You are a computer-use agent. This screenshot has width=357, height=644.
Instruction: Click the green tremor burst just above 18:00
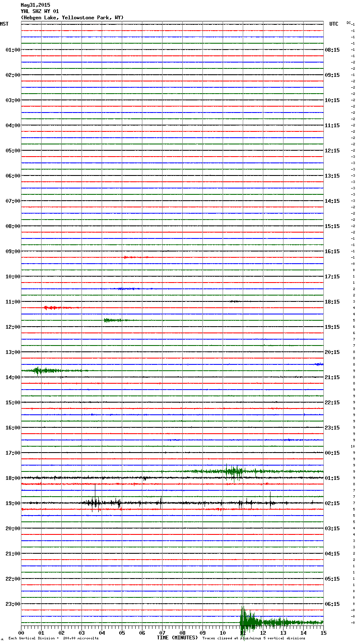point(233,471)
